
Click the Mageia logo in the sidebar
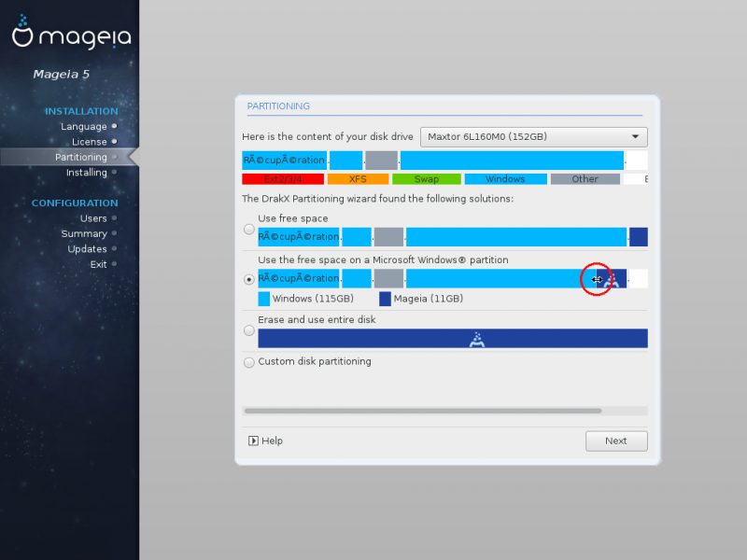click(x=70, y=36)
